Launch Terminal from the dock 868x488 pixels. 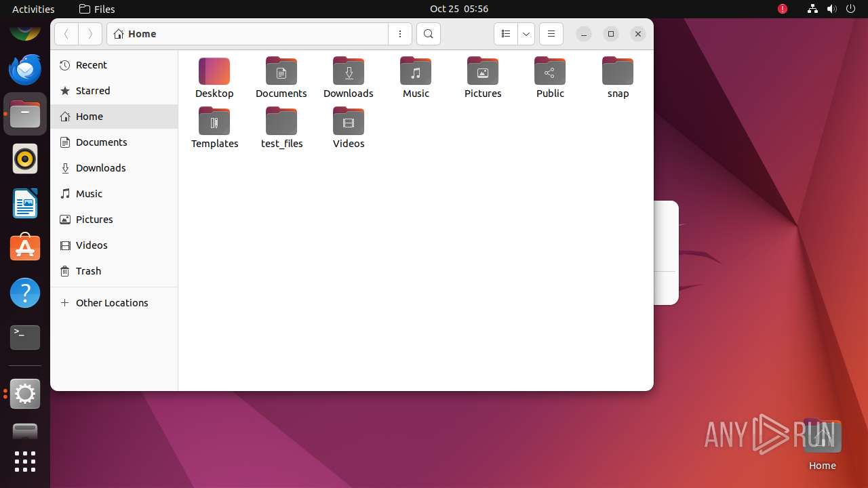pyautogui.click(x=25, y=338)
